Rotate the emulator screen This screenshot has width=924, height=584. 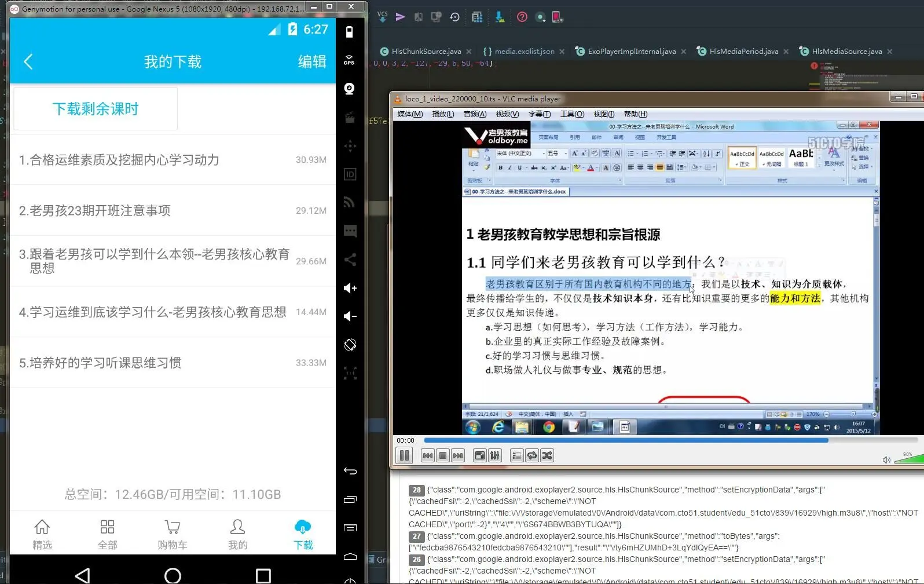[x=350, y=345]
